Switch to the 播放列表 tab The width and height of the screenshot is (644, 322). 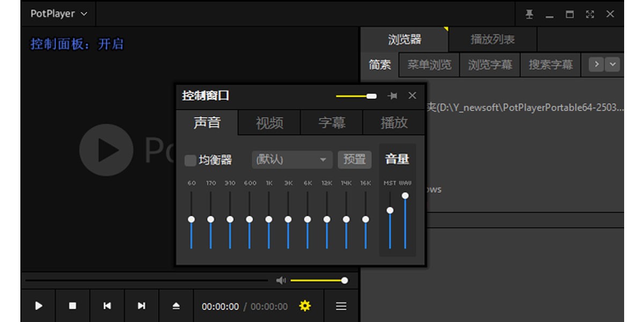[492, 39]
